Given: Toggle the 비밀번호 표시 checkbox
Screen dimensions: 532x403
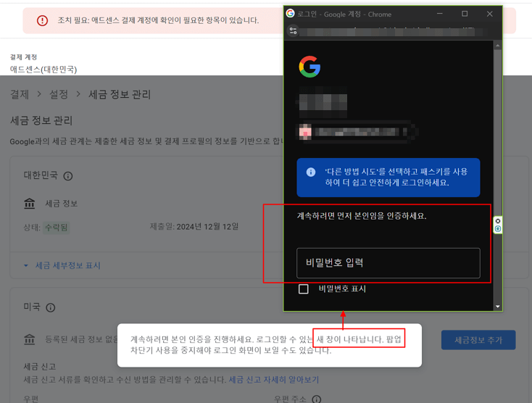Looking at the screenshot, I should 303,289.
